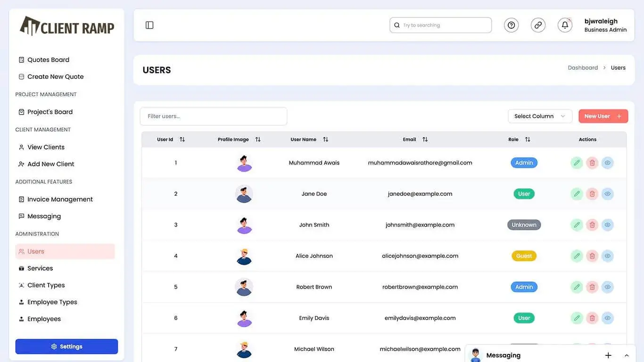Toggle sorting on the Email column
Screen dimensions: 644x362
pos(425,140)
